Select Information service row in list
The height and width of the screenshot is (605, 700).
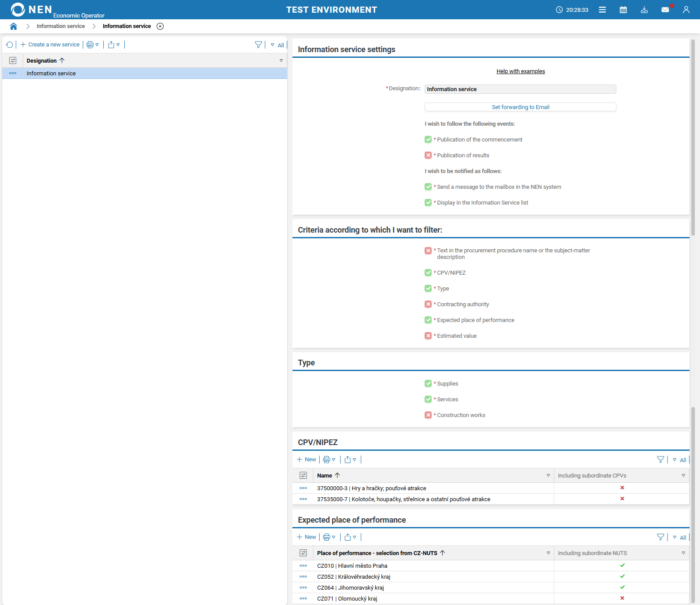(51, 73)
